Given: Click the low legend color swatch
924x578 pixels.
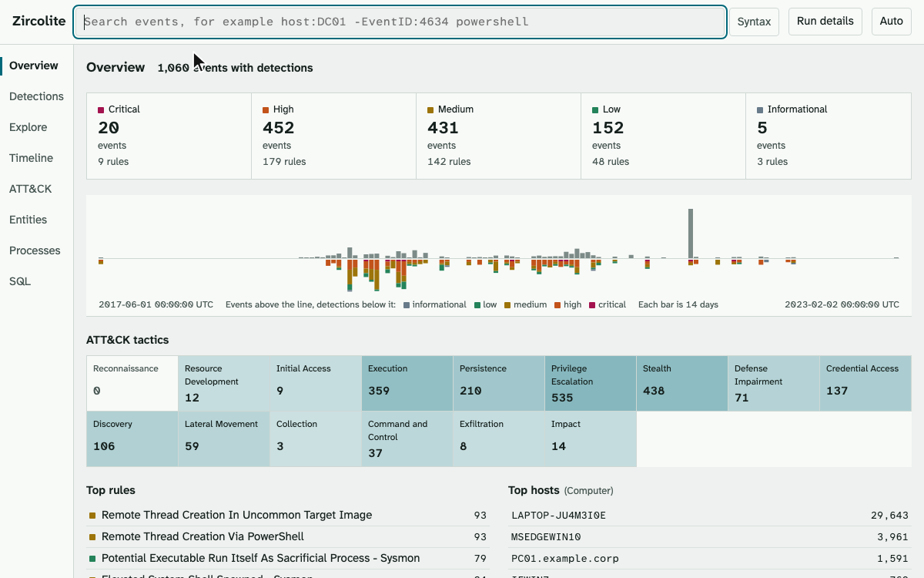Looking at the screenshot, I should tap(477, 305).
